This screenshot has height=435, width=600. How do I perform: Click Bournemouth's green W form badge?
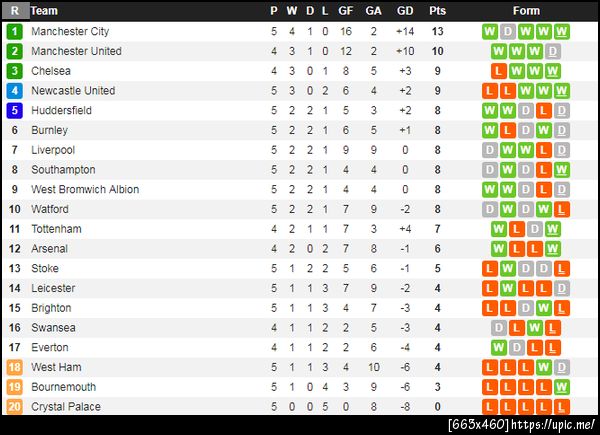562,387
